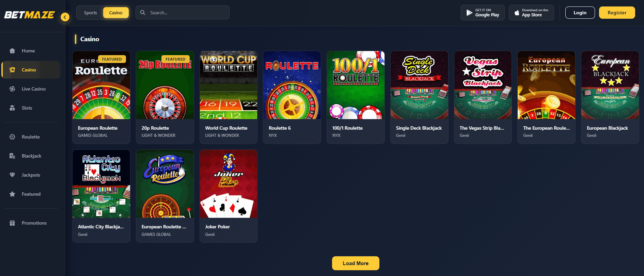This screenshot has height=276, width=644.
Task: Open the Blackjack cards icon
Action: click(x=12, y=156)
